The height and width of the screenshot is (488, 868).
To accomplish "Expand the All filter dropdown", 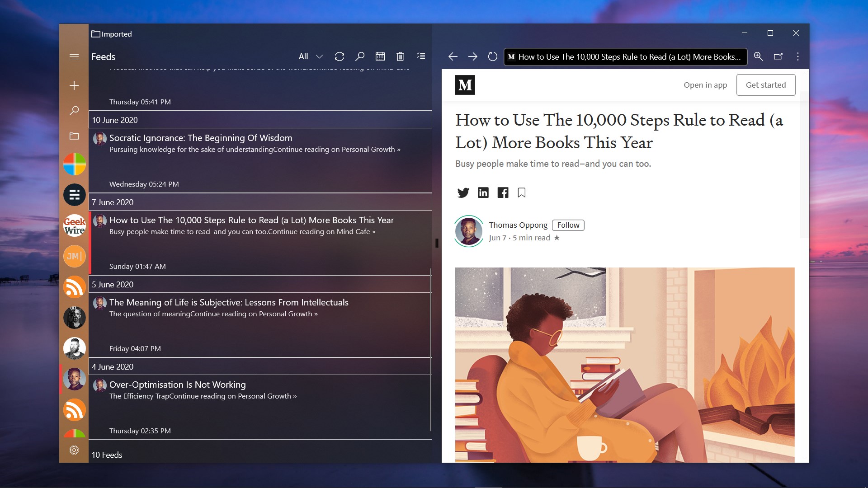I will (311, 56).
